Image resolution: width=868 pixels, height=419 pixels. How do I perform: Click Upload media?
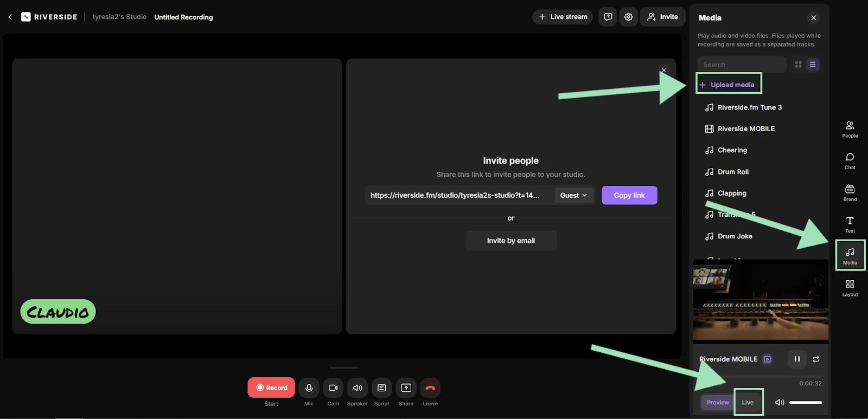point(729,85)
